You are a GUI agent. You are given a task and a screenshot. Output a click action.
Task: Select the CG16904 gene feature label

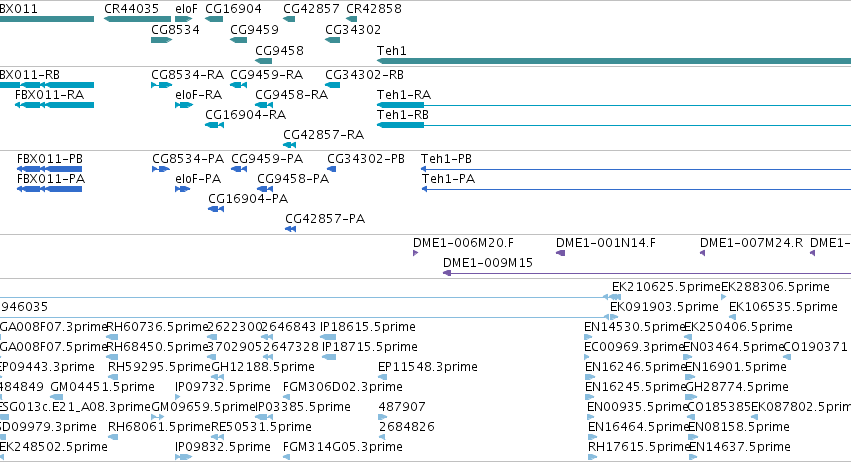(x=233, y=9)
